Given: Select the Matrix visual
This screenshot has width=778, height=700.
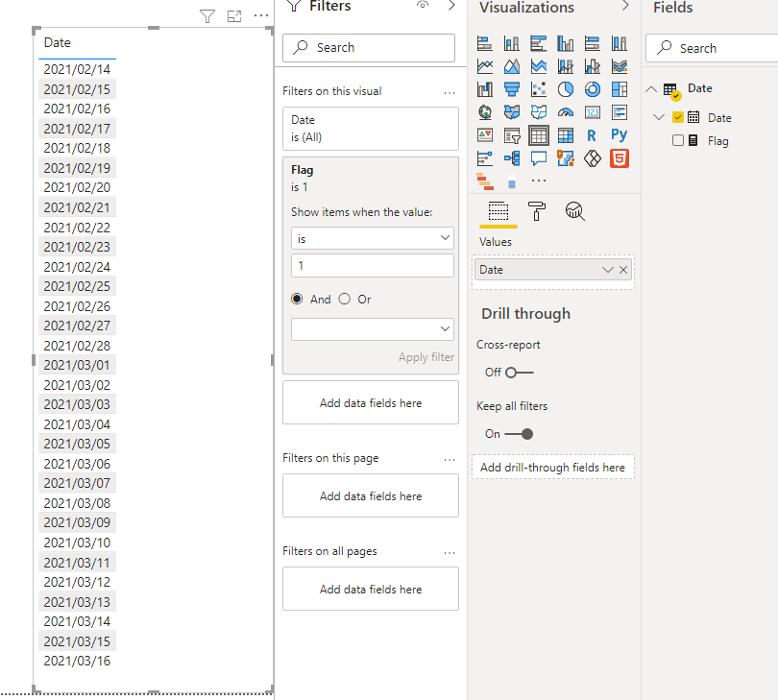Looking at the screenshot, I should point(565,135).
